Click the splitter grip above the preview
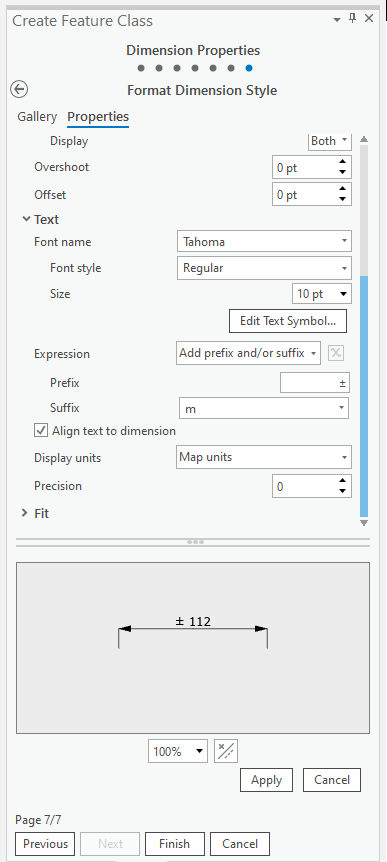 195,541
